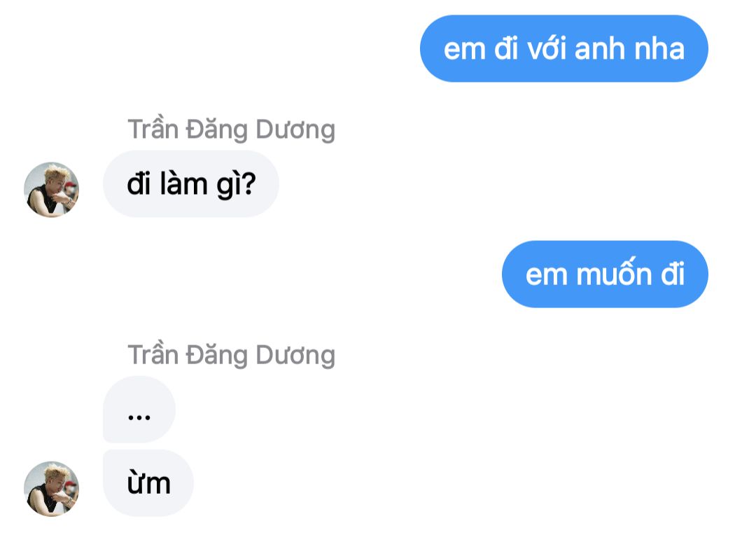This screenshot has width=756, height=542.
Task: Click the avatar beside "đi làm gì?"
Action: point(51,190)
